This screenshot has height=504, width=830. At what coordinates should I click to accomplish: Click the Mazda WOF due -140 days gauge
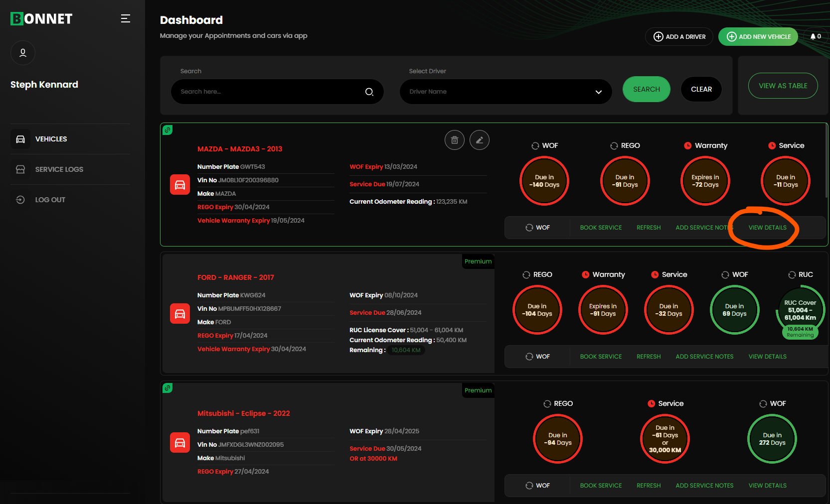click(x=544, y=181)
